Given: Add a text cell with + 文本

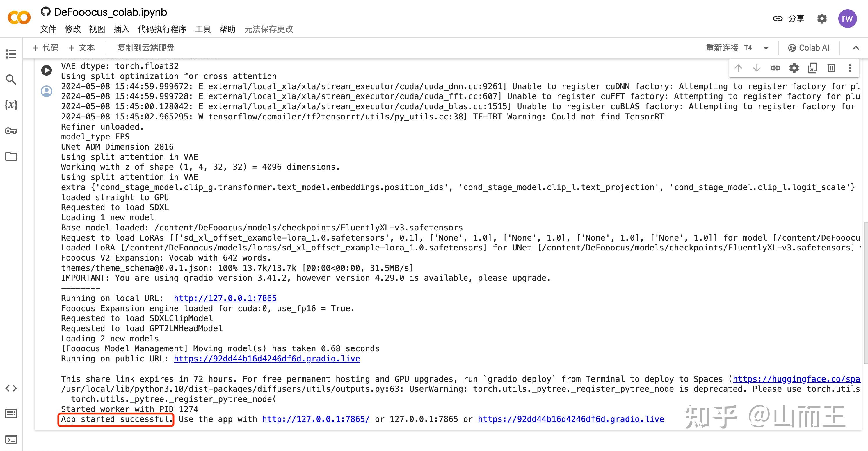Looking at the screenshot, I should coord(81,48).
